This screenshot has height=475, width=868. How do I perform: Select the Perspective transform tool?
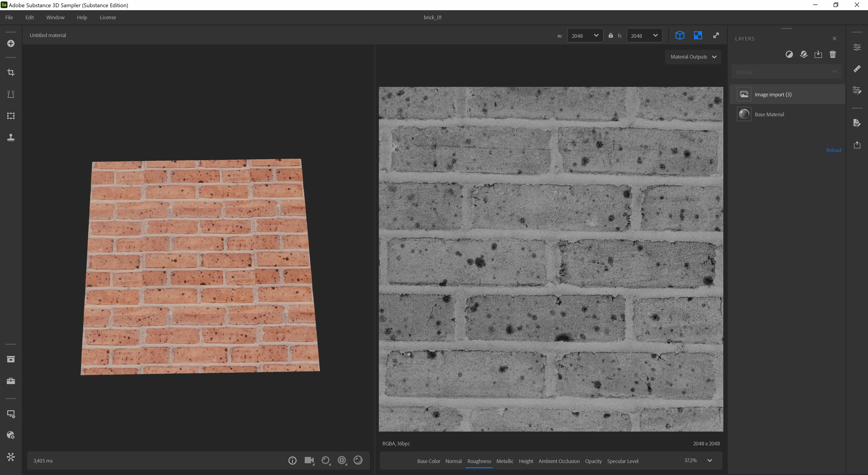coord(11,94)
